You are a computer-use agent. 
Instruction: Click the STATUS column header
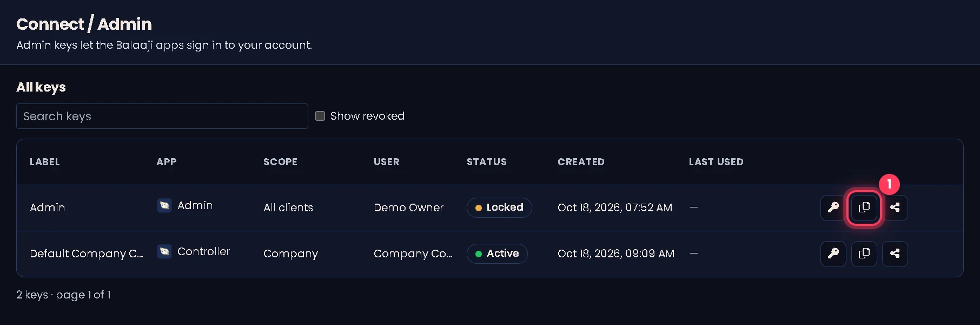tap(487, 162)
